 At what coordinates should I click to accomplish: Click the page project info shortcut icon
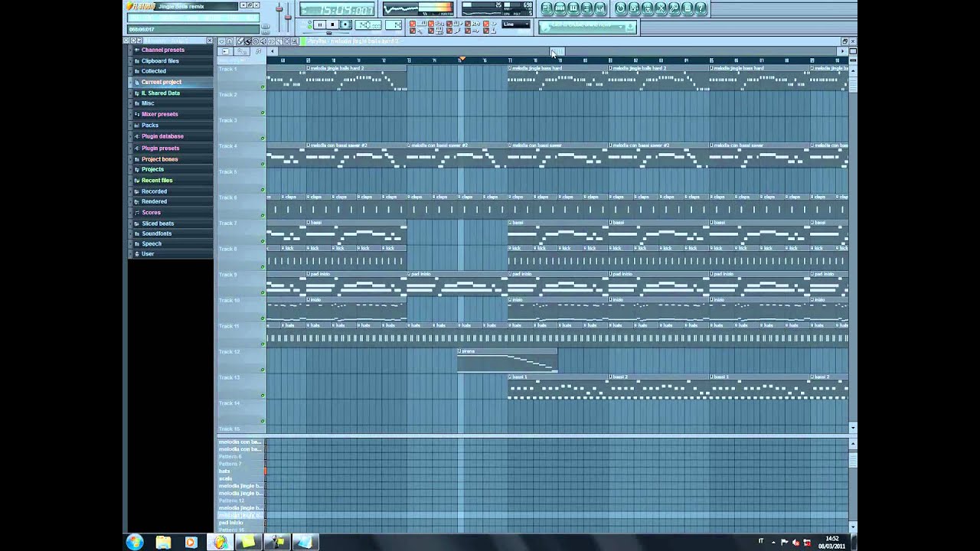coord(687,8)
